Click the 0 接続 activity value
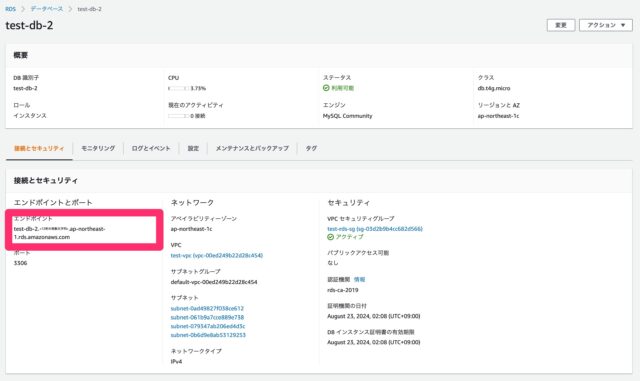The width and height of the screenshot is (640, 381). tap(198, 116)
